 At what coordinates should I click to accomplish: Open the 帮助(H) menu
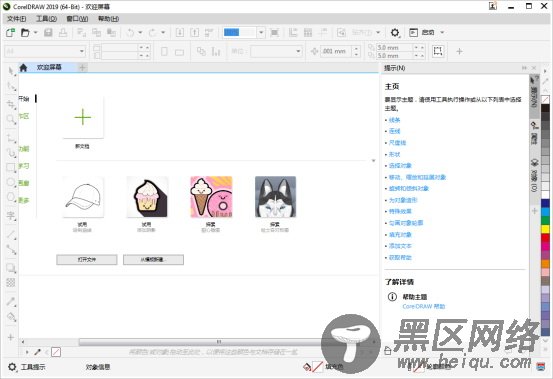point(108,19)
